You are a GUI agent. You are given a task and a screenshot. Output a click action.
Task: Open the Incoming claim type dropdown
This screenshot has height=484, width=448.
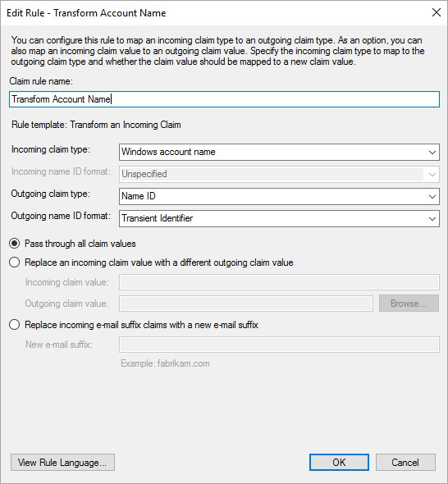[x=279, y=152]
